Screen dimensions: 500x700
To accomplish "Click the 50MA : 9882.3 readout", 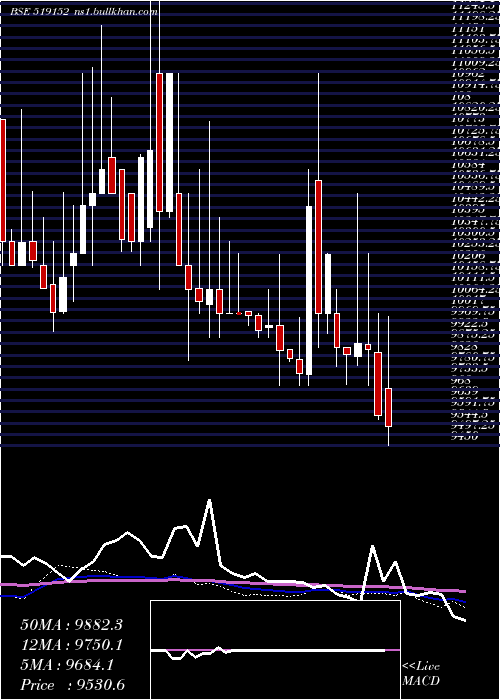I will (72, 625).
